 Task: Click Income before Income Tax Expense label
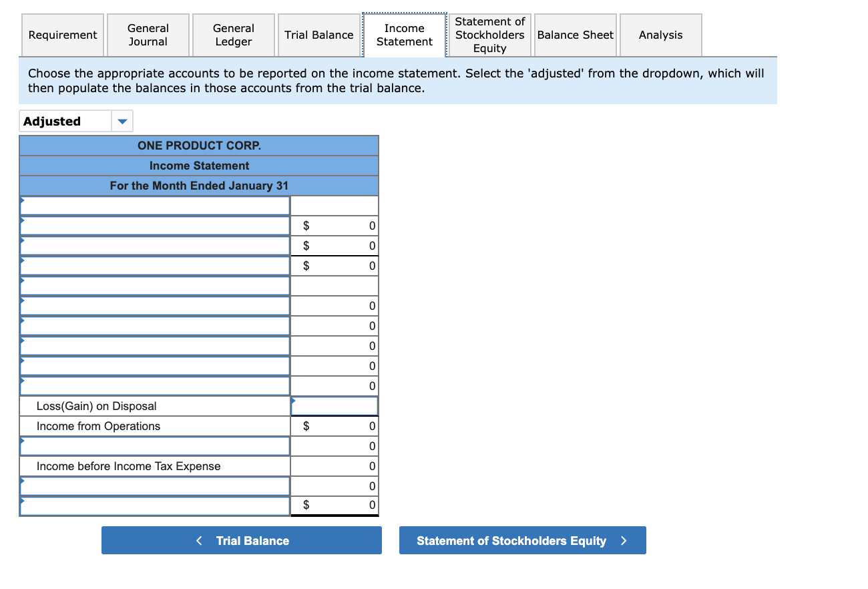pyautogui.click(x=129, y=466)
